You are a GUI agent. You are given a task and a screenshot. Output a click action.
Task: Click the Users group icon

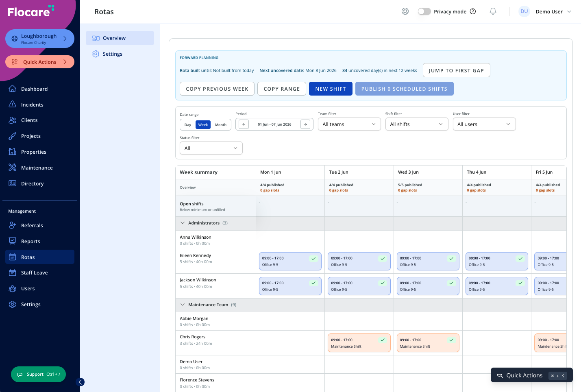[x=13, y=288]
